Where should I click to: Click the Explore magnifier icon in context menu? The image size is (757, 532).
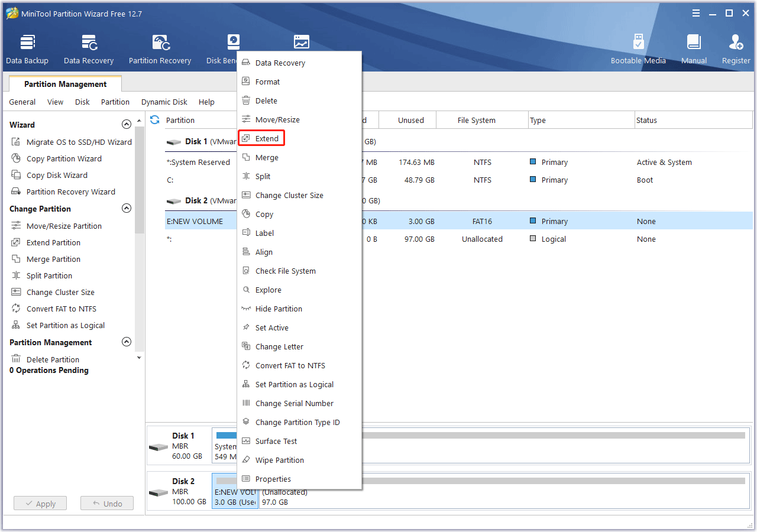pos(246,290)
